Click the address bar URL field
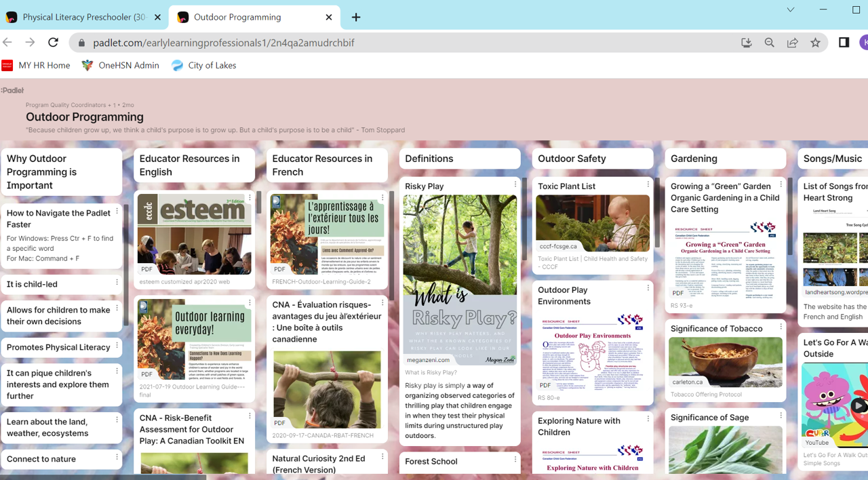This screenshot has width=868, height=480. 407,43
